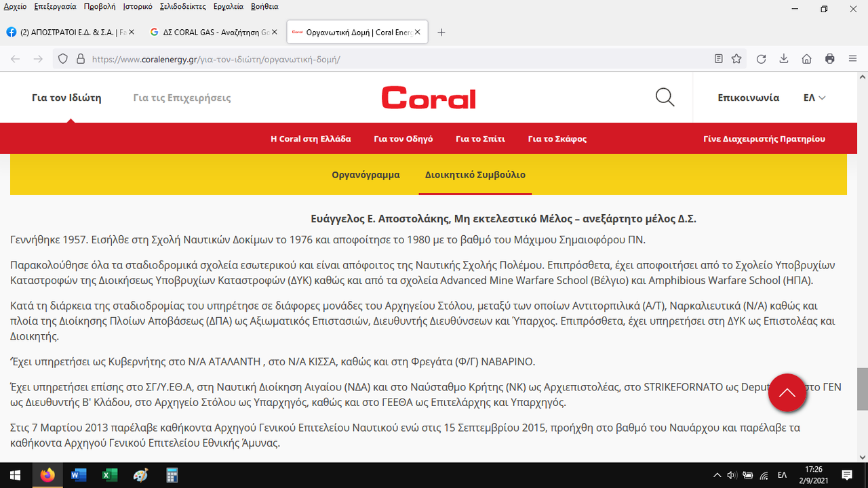Select the Οργανωτική Δομή Coral Energy tab
This screenshot has height=488, width=868.
[x=357, y=32]
